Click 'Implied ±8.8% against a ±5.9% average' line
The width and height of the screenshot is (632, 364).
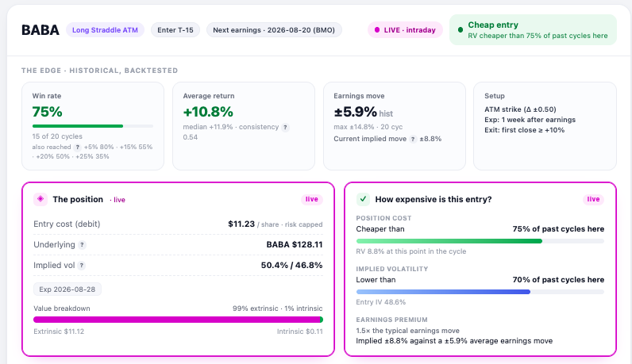pos(454,341)
